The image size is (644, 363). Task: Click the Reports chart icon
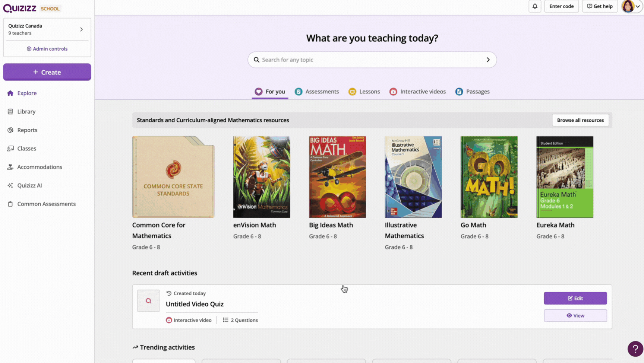coord(10,130)
